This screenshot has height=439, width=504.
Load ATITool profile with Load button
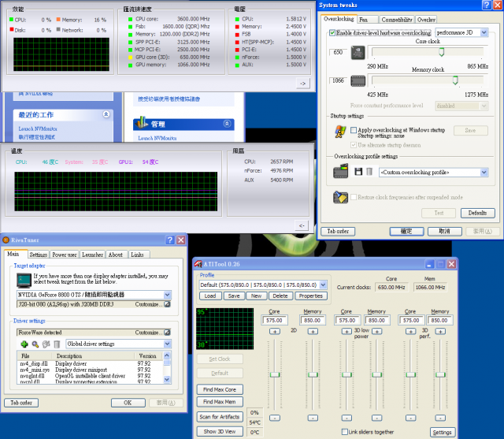(210, 296)
